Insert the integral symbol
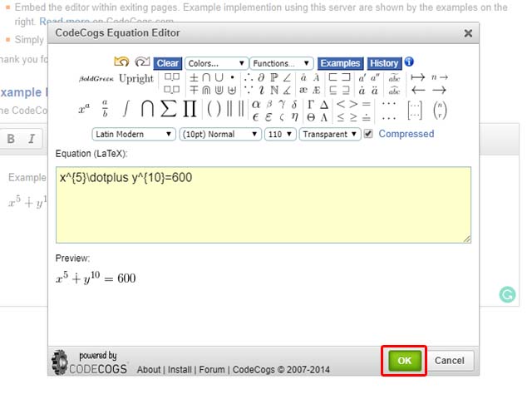The image size is (532, 399). click(x=126, y=109)
